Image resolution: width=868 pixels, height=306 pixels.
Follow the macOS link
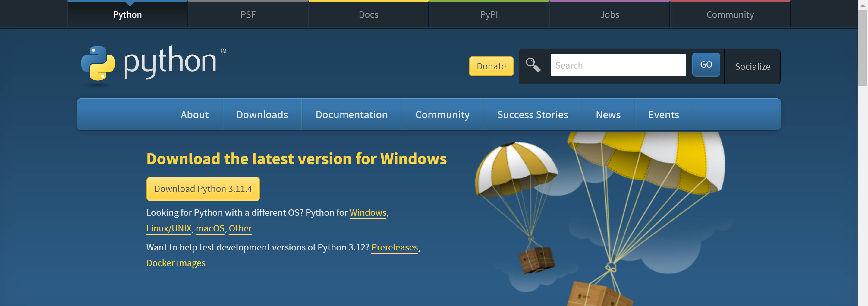click(x=210, y=228)
